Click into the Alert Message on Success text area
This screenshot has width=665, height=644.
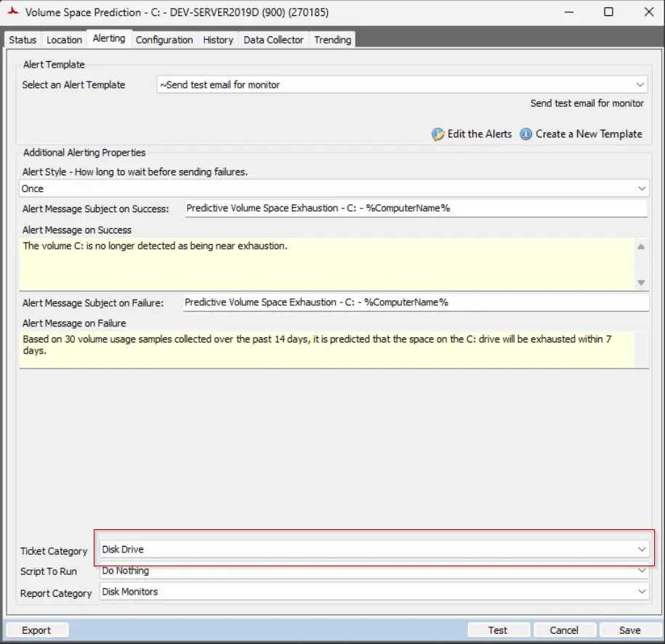pos(326,264)
